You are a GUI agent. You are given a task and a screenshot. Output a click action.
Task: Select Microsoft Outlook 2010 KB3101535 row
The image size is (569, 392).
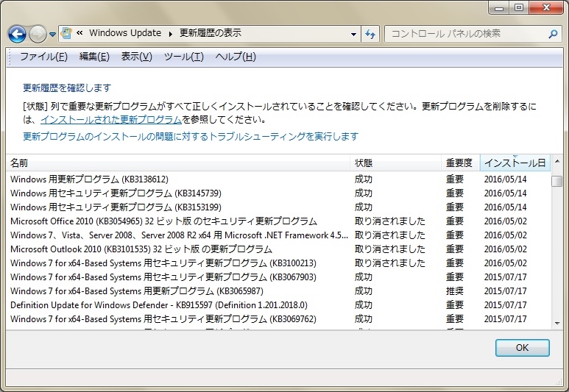(278, 249)
